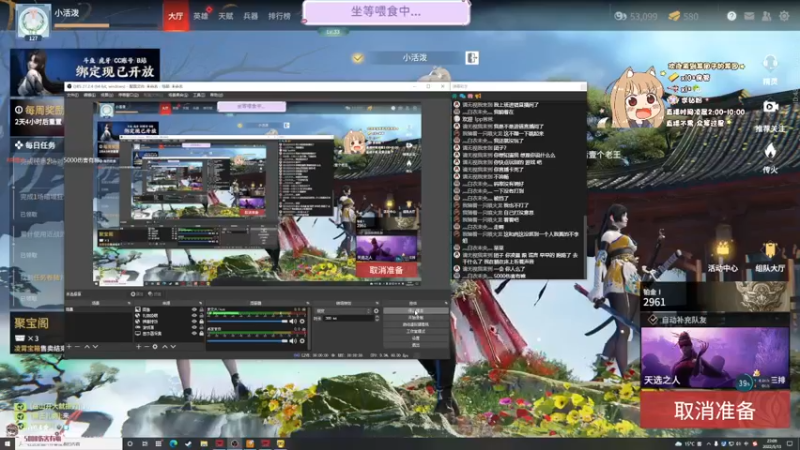800x450 pixels.
Task: Open the friends list icon
Action: click(766, 16)
